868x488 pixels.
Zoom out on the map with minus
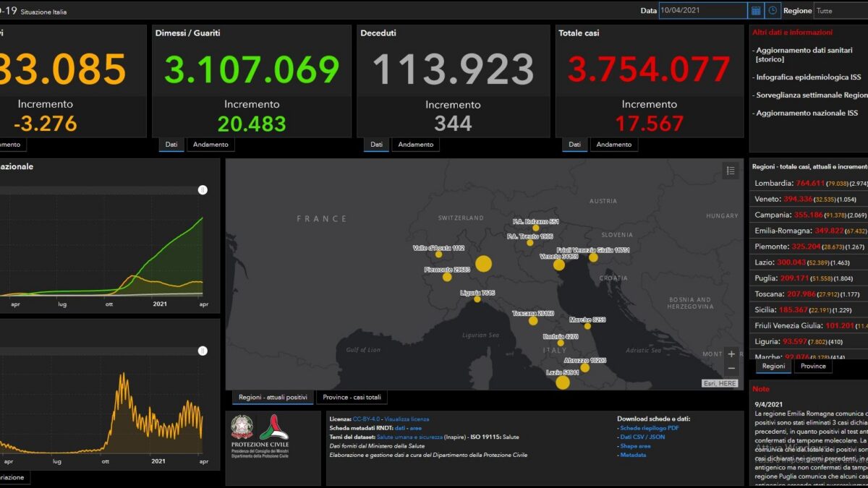tap(731, 369)
